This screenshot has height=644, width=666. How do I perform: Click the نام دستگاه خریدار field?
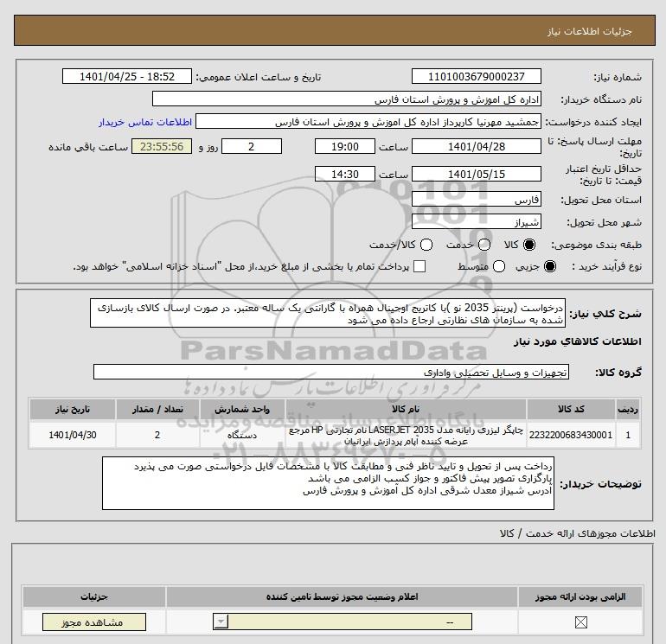pos(347,99)
